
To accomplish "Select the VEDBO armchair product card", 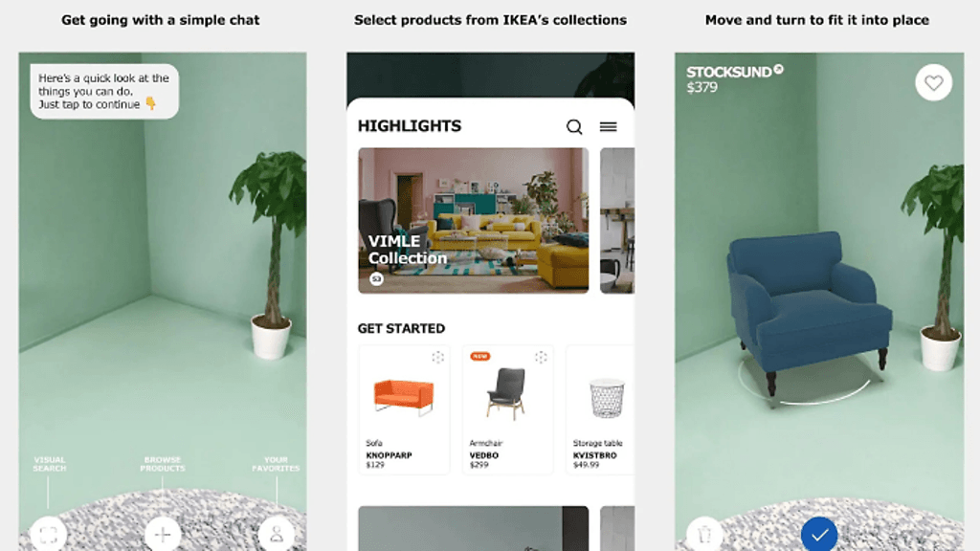I will coord(507,409).
